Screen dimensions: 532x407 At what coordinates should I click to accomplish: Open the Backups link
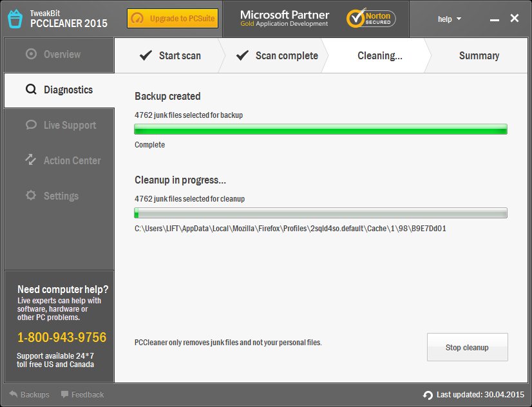pyautogui.click(x=29, y=395)
